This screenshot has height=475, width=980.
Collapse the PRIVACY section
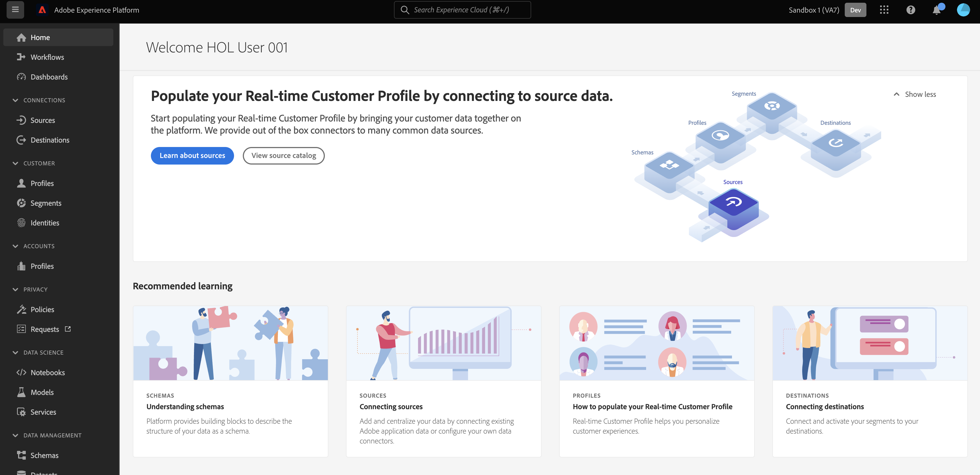coord(15,290)
